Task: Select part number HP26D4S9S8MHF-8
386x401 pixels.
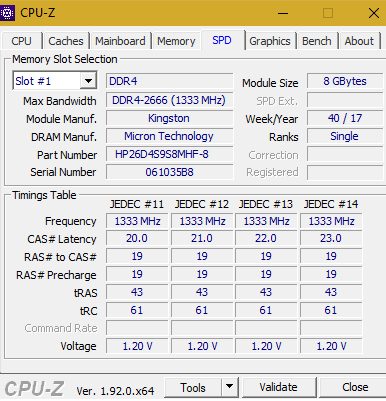Action: click(169, 154)
